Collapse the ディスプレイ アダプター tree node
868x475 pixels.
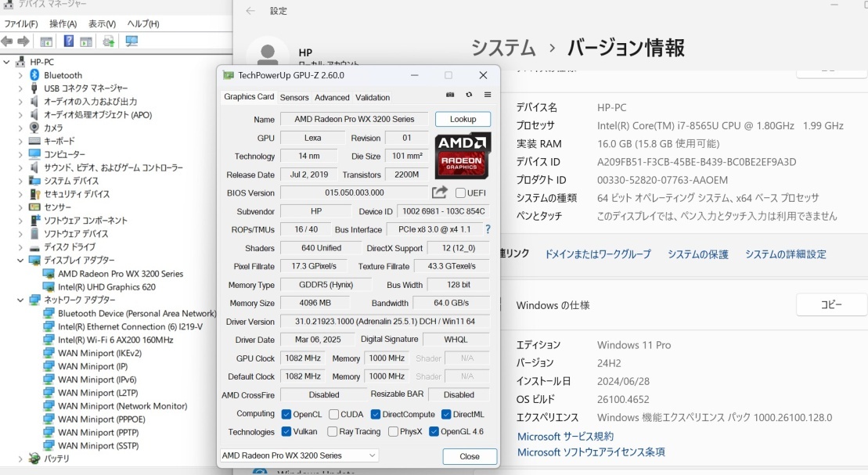pos(20,261)
